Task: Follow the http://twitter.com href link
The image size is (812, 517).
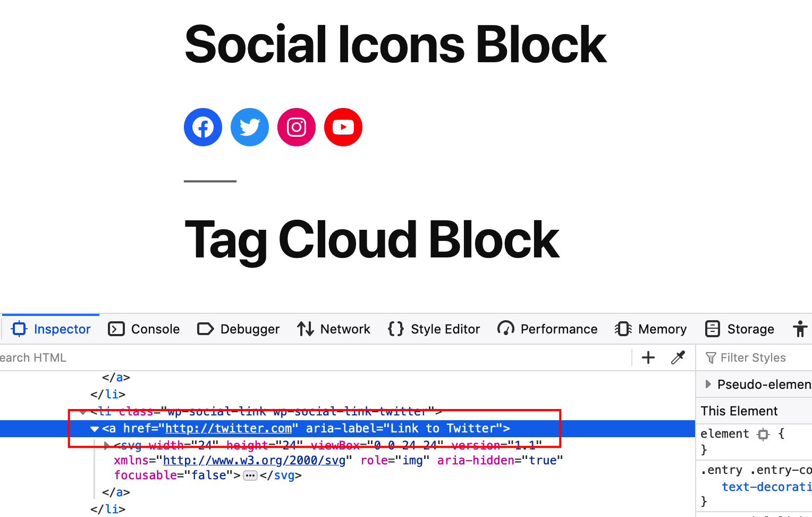Action: (x=229, y=428)
